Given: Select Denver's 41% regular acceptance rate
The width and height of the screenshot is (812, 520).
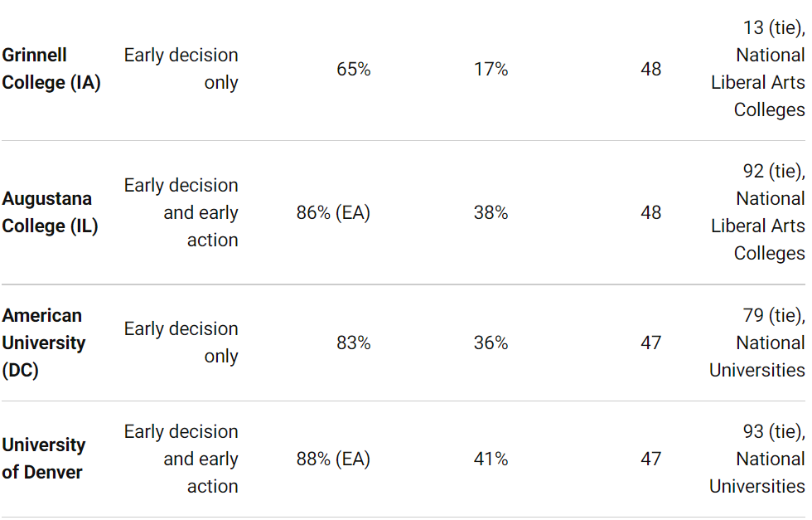Looking at the screenshot, I should click(x=491, y=459).
